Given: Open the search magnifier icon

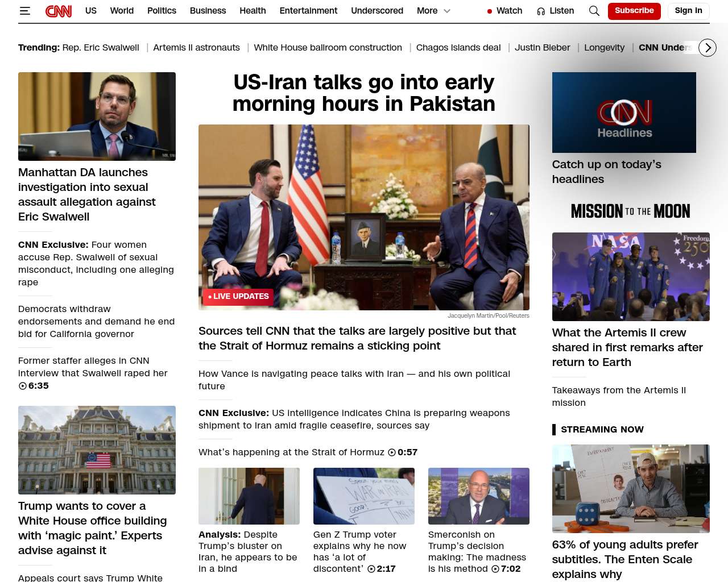Looking at the screenshot, I should pyautogui.click(x=594, y=11).
